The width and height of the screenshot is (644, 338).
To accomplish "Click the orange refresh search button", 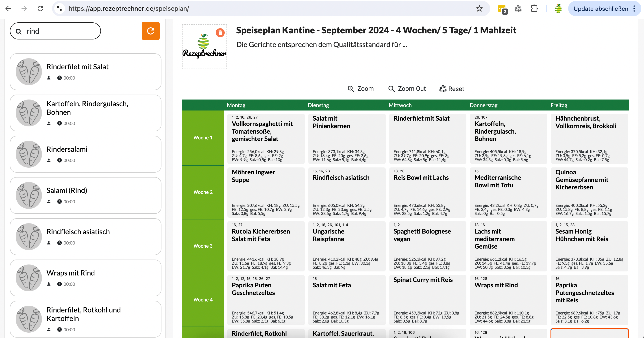I will coord(150,31).
